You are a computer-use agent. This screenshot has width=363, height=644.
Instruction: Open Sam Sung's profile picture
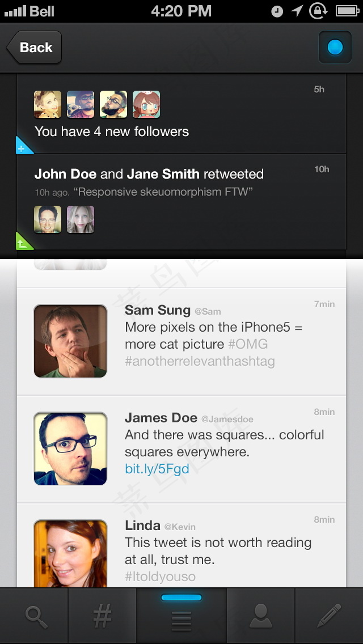click(x=70, y=341)
